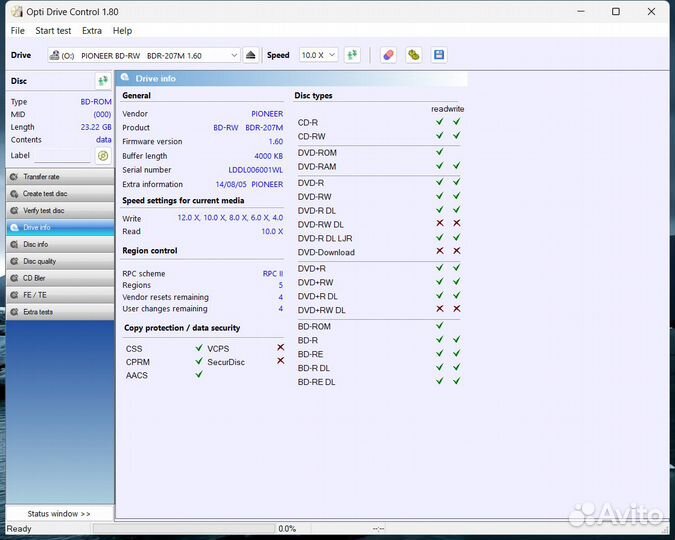Click the refresh speed icon beside Speed dropdown

[x=352, y=55]
